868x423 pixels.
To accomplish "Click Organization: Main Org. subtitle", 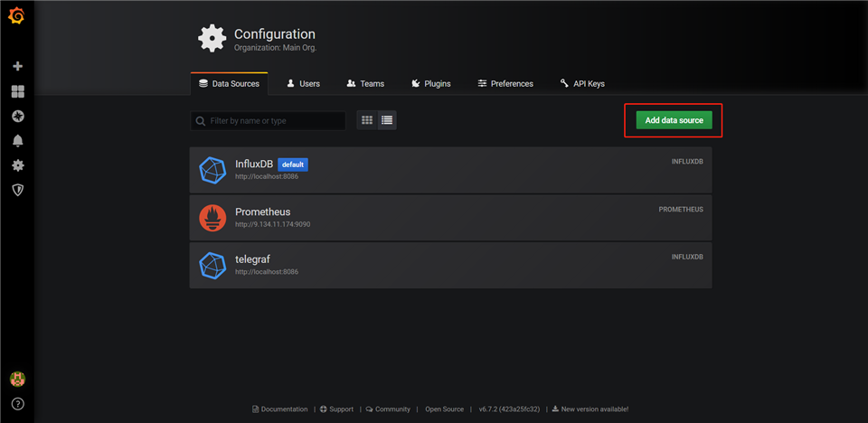I will 275,48.
